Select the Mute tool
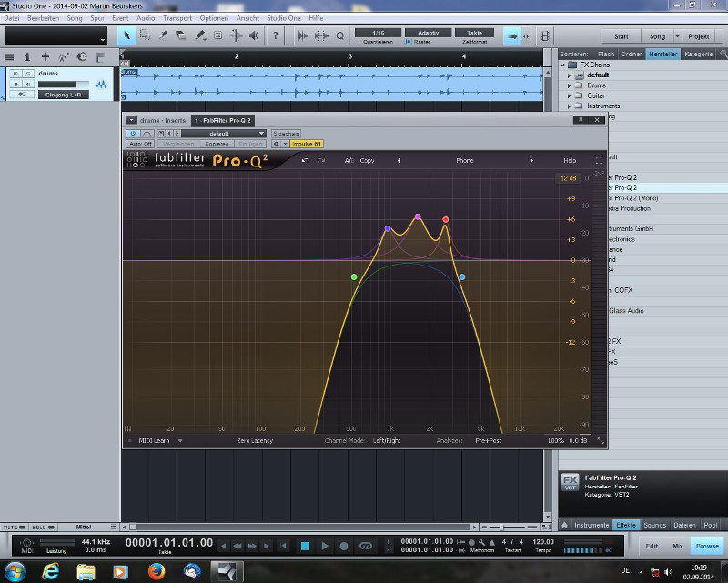 coord(217,35)
